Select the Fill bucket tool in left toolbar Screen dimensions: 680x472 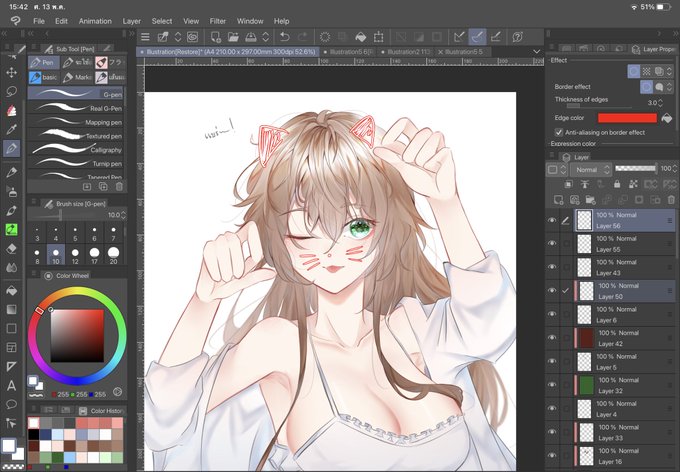12,290
